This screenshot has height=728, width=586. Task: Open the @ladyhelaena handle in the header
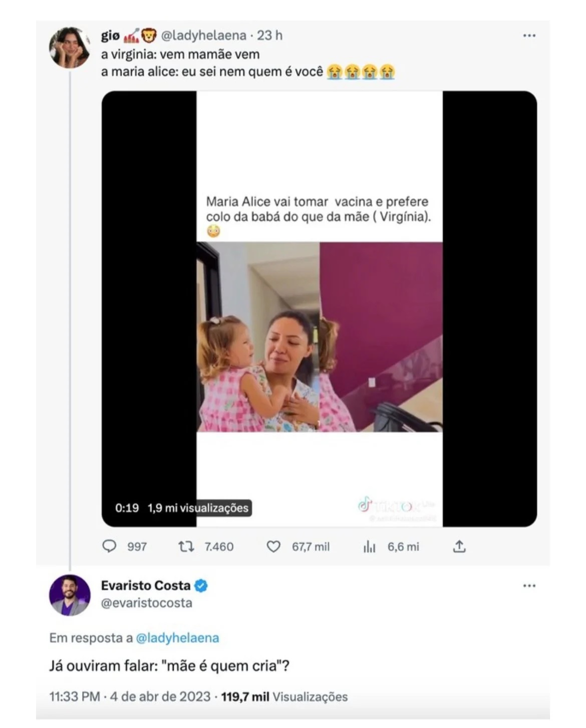[x=203, y=36]
